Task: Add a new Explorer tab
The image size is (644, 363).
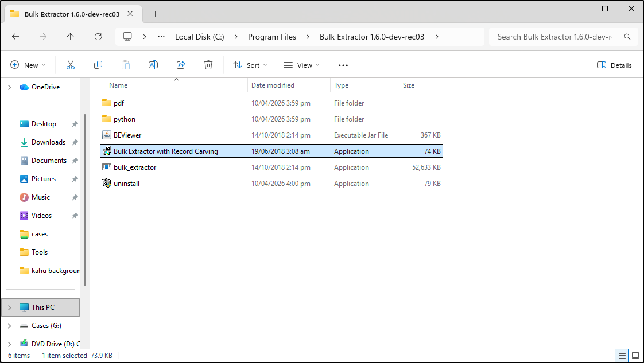Action: (155, 14)
